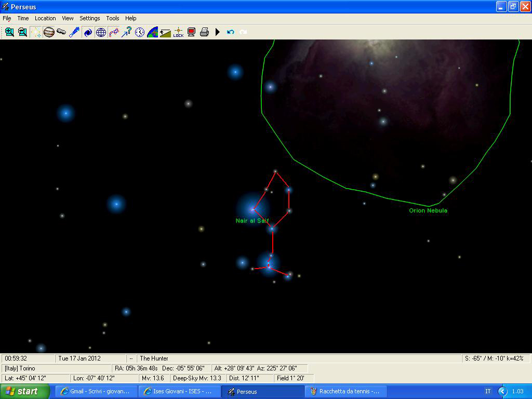Expand the Time menu
The width and height of the screenshot is (532, 399).
click(x=23, y=18)
